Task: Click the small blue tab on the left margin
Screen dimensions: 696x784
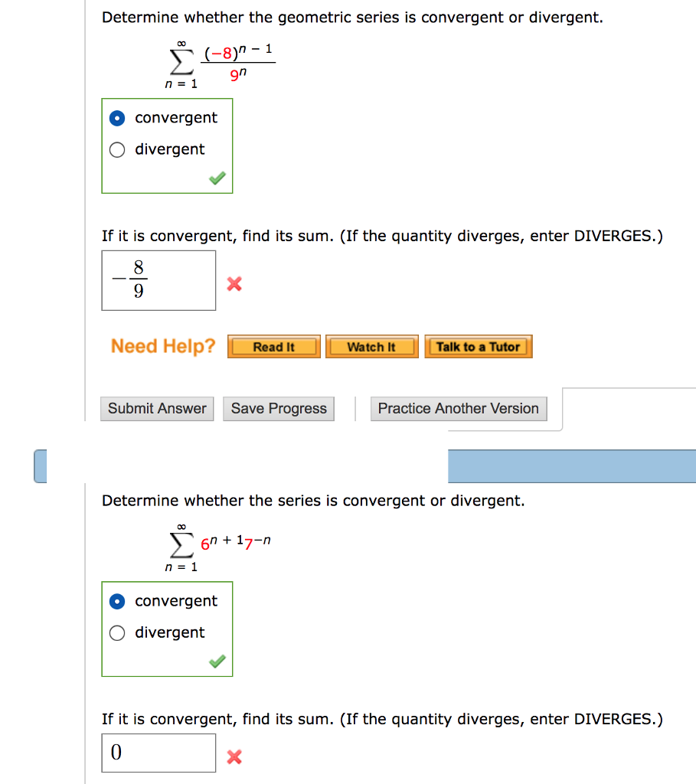Action: (38, 465)
